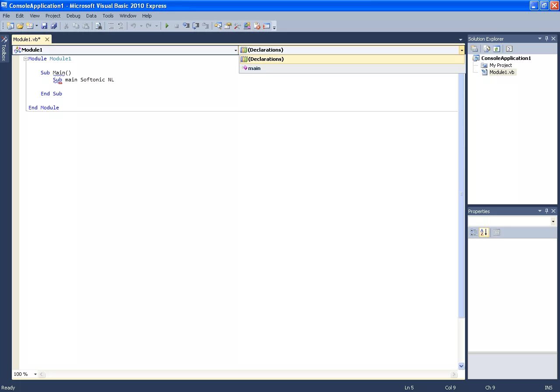Open the Tools menu

108,16
